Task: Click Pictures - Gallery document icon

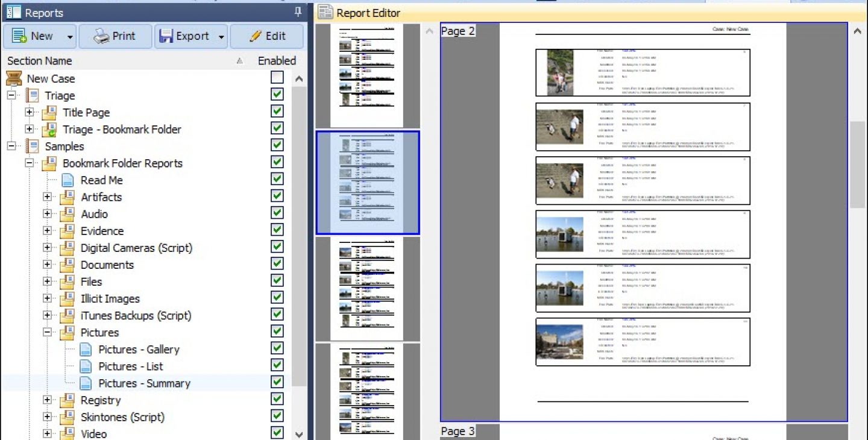Action: click(86, 349)
